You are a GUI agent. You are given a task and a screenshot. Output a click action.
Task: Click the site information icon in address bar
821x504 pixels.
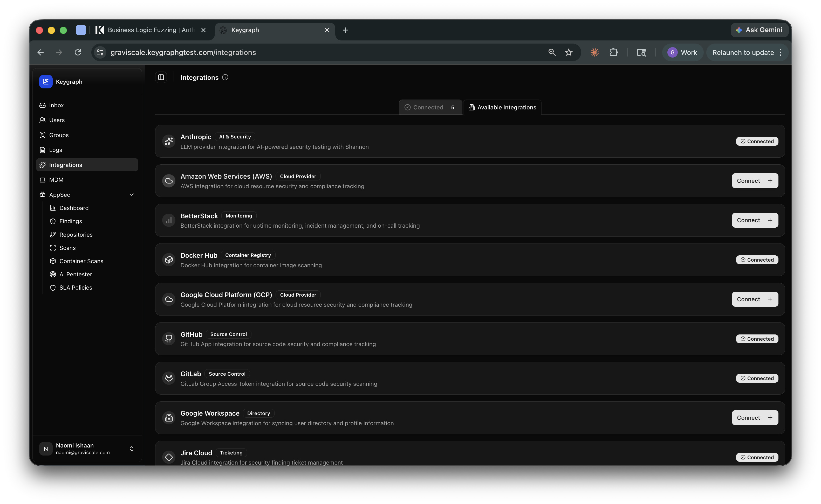point(100,52)
